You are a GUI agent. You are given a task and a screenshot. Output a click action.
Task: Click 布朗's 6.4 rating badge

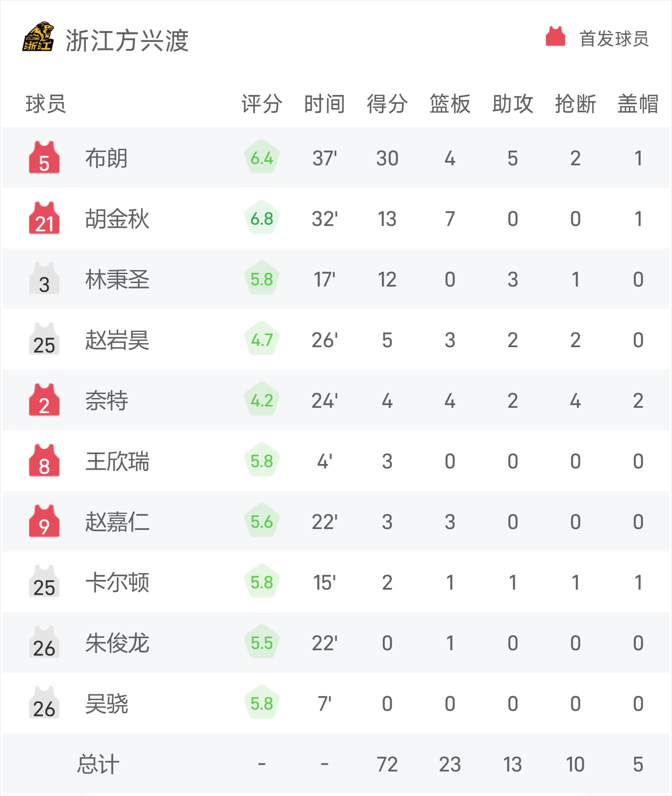[x=262, y=157]
